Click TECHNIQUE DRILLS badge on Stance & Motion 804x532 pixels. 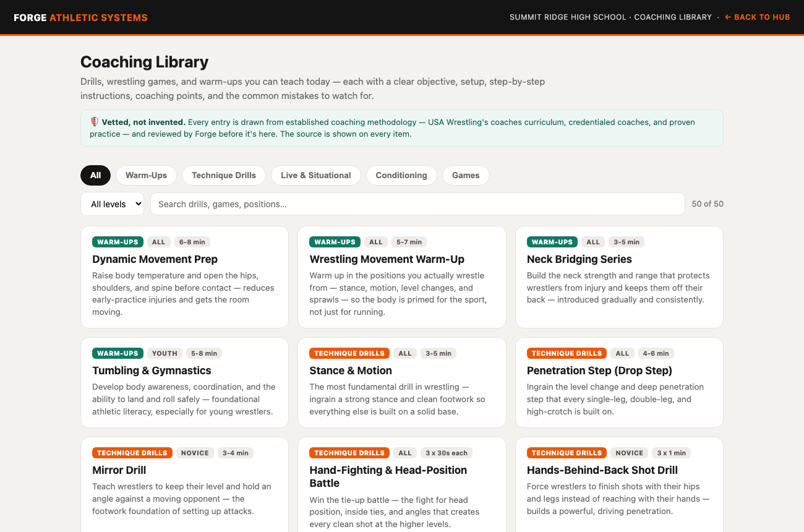(349, 353)
